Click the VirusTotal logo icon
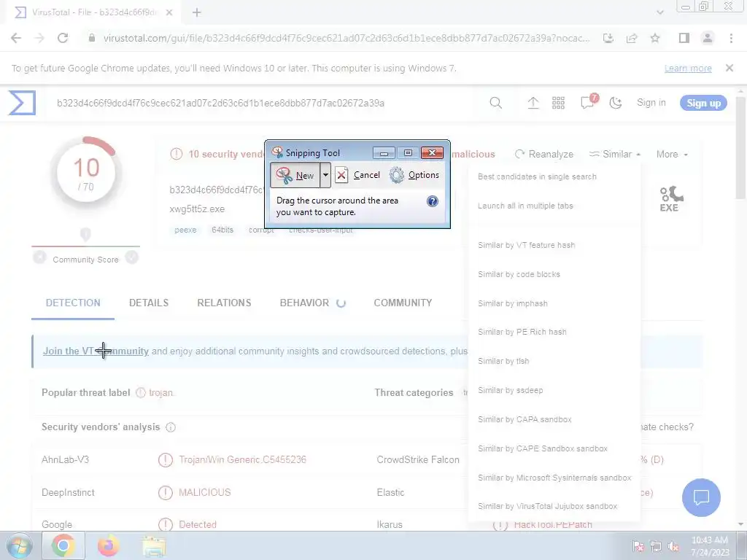The width and height of the screenshot is (747, 560). point(22,103)
